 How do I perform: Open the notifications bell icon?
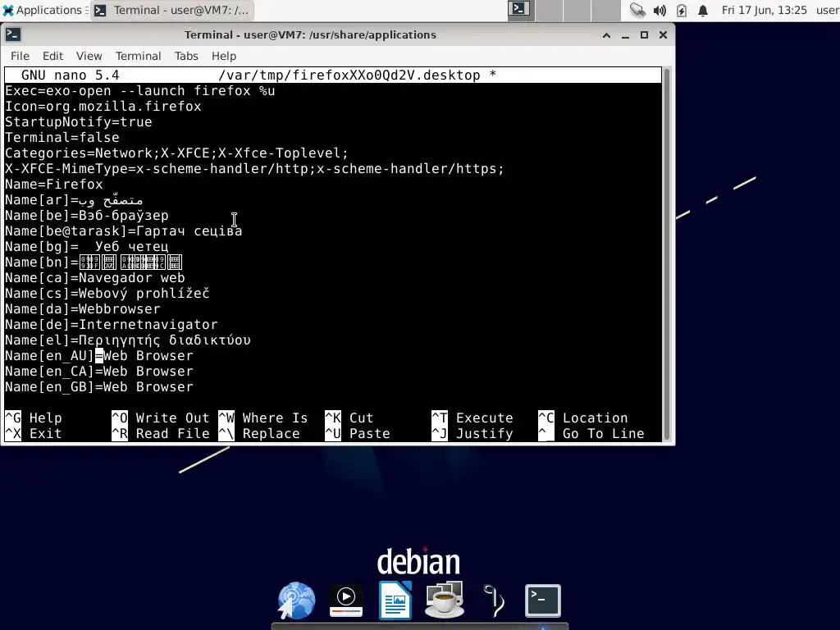703,10
